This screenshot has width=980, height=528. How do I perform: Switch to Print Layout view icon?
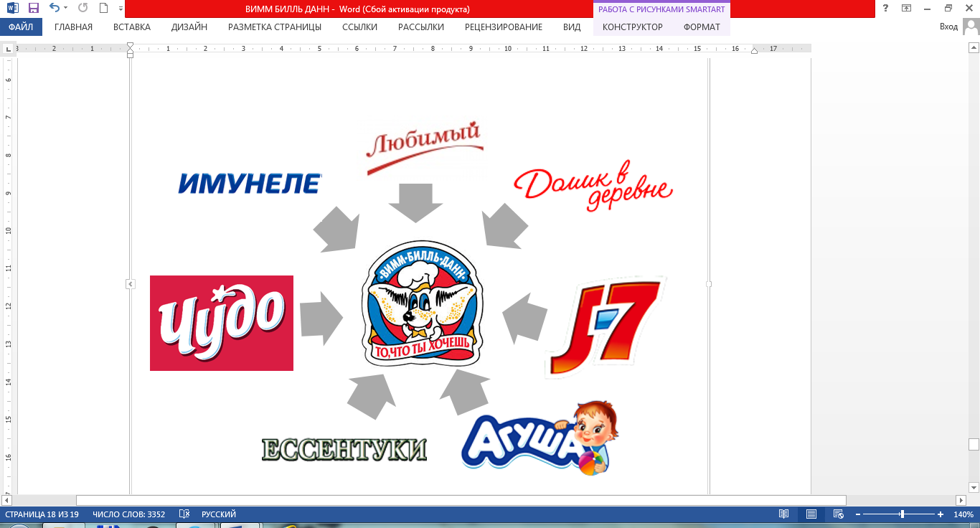coord(811,514)
